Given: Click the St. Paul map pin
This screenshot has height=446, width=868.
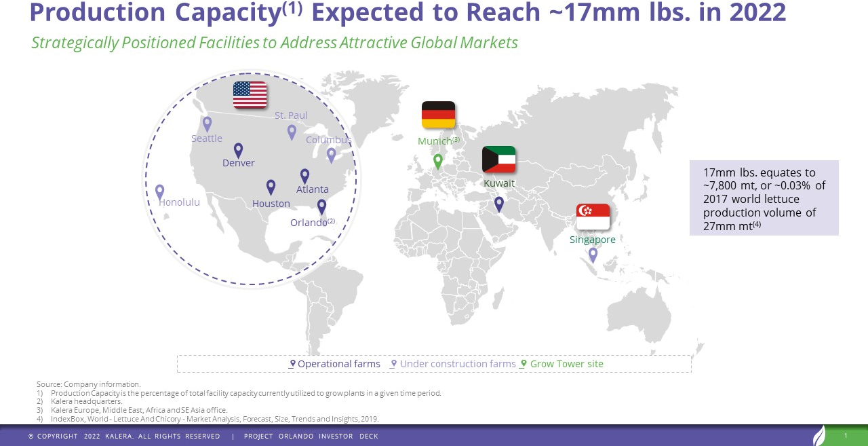Looking at the screenshot, I should [292, 132].
